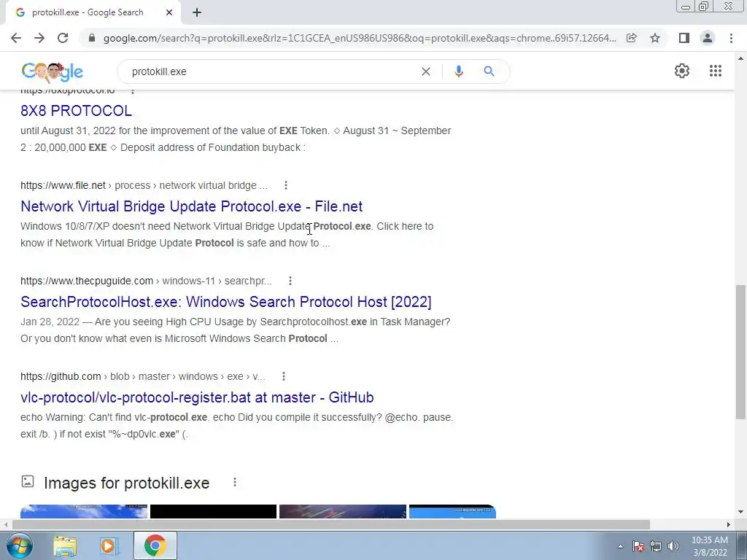Image resolution: width=747 pixels, height=560 pixels.
Task: Open Network Virtual Bridge Update Protocol.exe link
Action: point(192,206)
